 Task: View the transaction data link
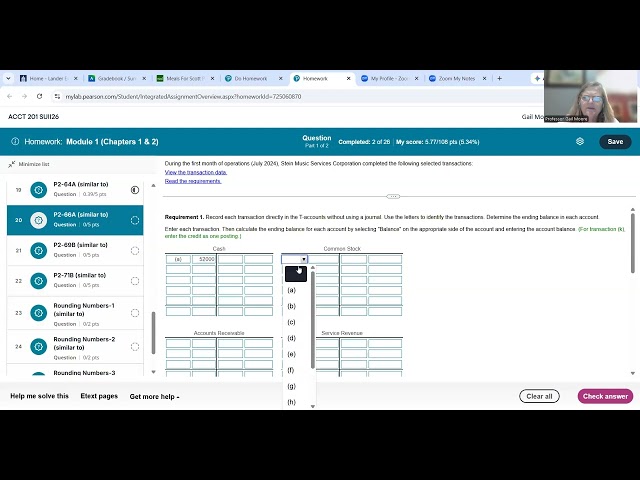pyautogui.click(x=196, y=172)
